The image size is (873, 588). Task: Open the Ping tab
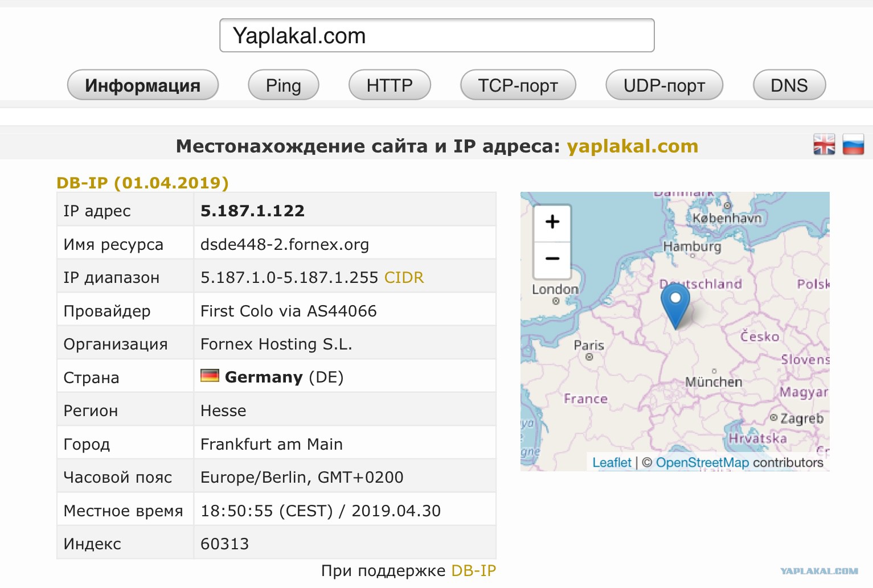click(284, 85)
